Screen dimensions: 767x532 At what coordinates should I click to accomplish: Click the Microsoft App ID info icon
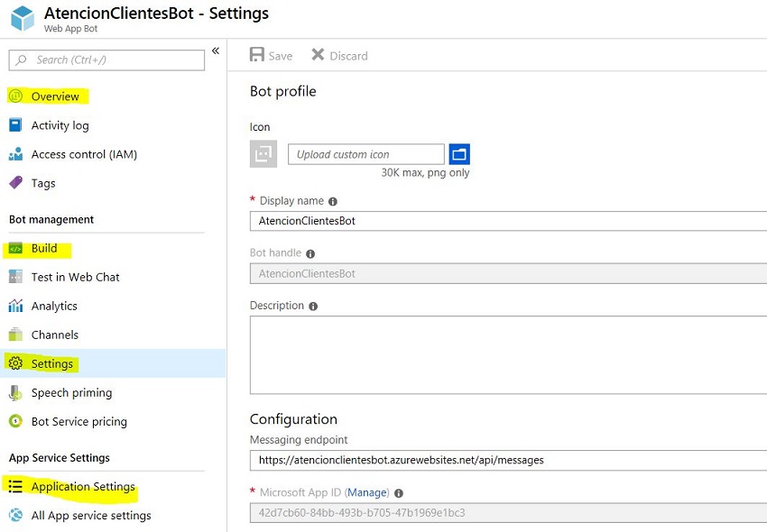coord(399,493)
